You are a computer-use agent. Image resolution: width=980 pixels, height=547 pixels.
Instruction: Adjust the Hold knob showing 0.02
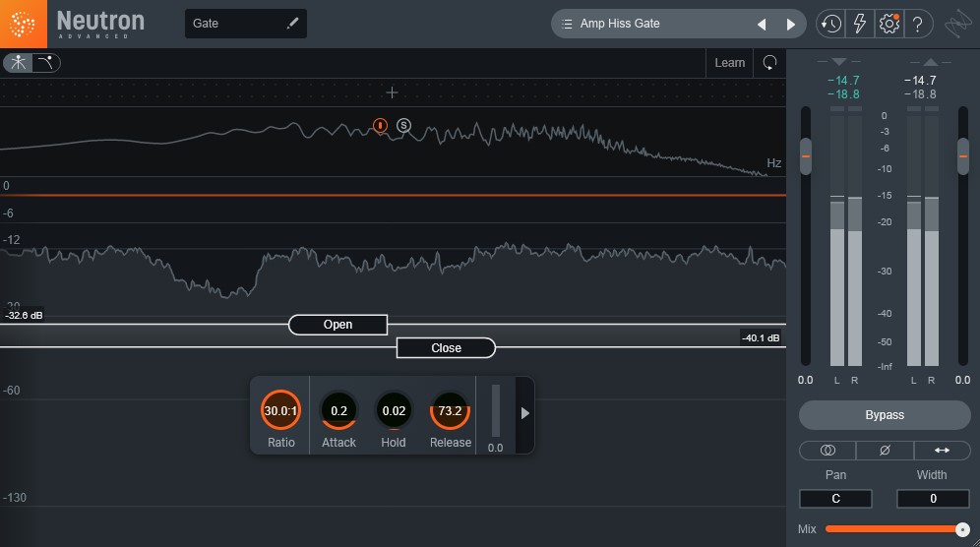394,410
